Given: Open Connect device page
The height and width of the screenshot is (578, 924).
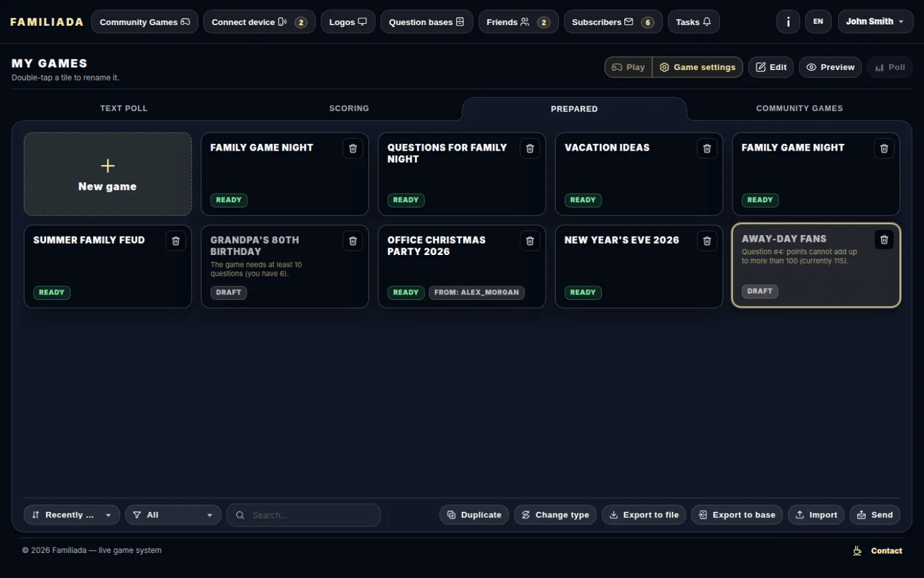Looking at the screenshot, I should click(259, 22).
